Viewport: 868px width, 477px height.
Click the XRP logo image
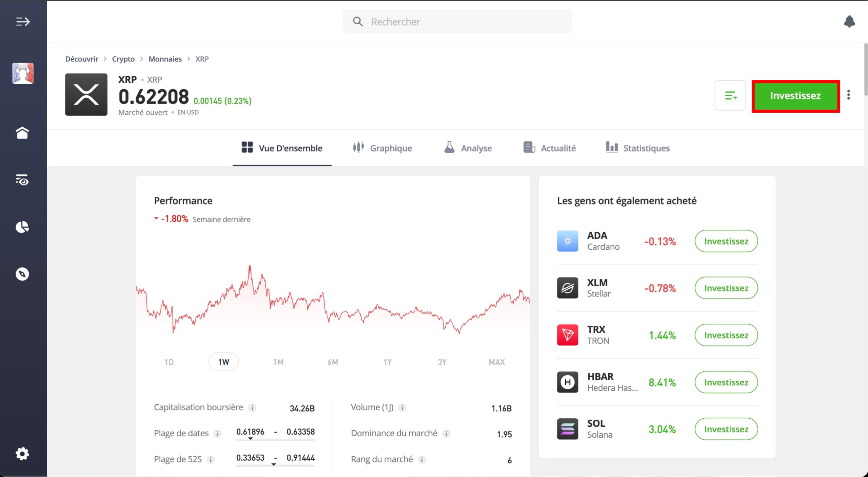86,94
